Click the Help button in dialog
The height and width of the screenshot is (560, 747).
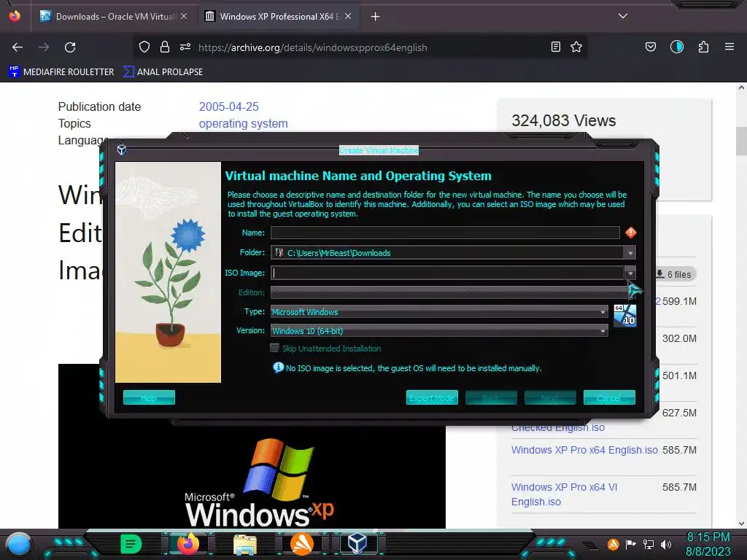click(149, 397)
